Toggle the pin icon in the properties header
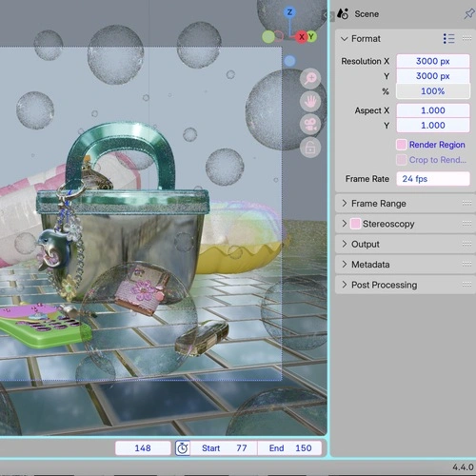Viewport: 476px width, 476px height. (x=469, y=13)
